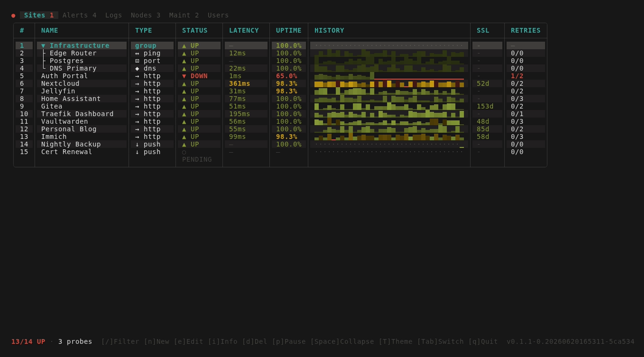Click the LATENCY column header
This screenshot has height=357, width=644.
pyautogui.click(x=244, y=31)
